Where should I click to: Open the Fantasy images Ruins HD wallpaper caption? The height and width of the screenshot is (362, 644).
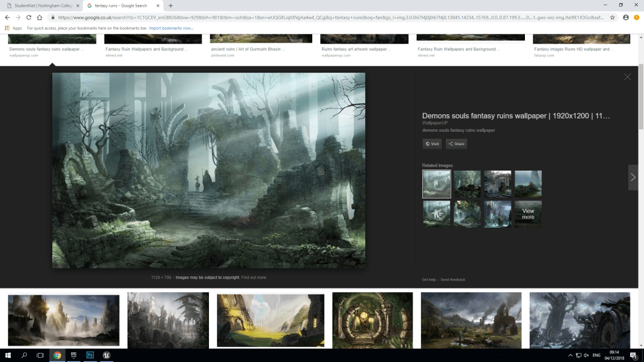(x=574, y=49)
